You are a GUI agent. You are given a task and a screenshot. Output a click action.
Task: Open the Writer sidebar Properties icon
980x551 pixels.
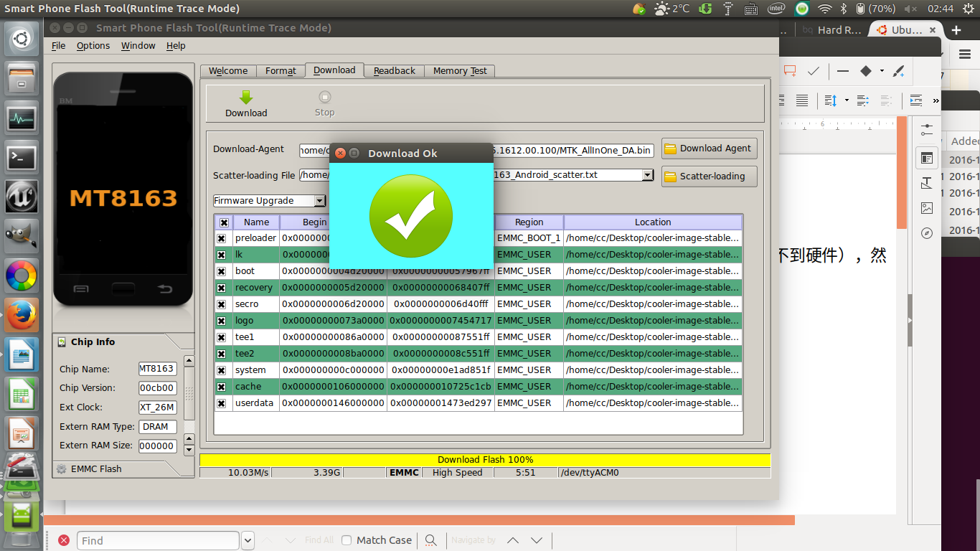click(x=927, y=159)
